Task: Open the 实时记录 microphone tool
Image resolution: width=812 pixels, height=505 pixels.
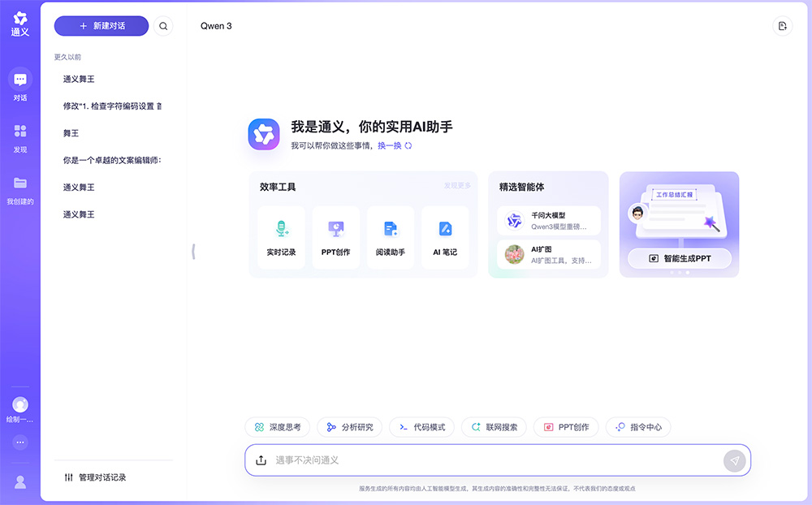Action: tap(281, 237)
